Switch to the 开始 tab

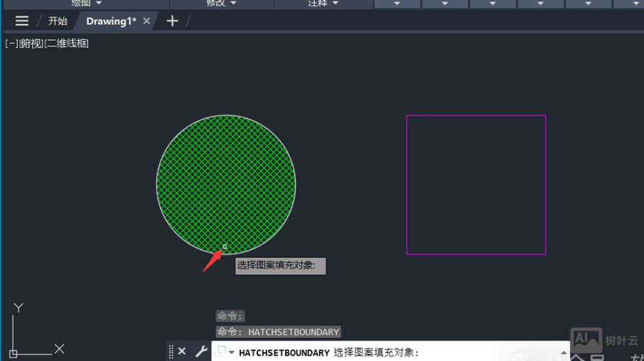[58, 21]
